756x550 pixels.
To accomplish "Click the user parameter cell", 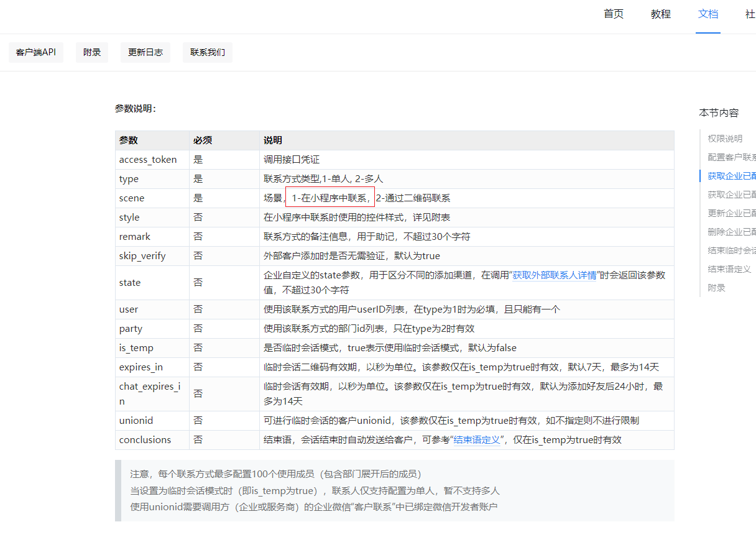I will (152, 309).
